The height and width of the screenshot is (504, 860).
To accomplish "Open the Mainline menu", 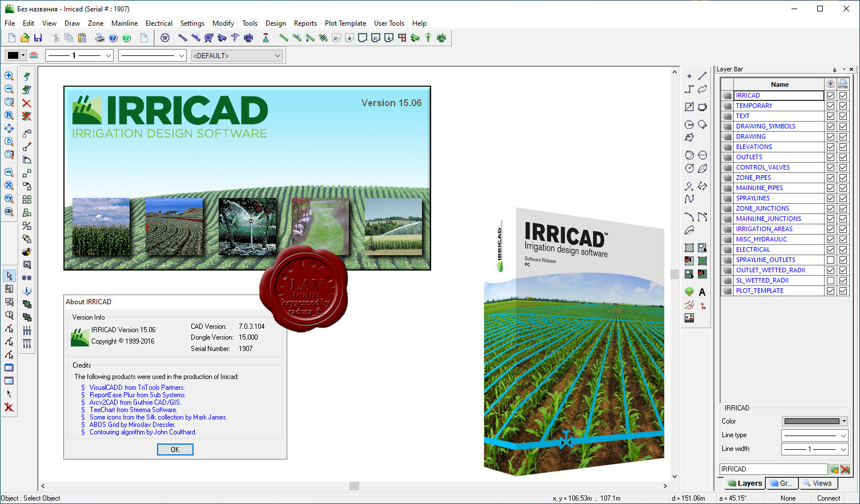I will (124, 23).
